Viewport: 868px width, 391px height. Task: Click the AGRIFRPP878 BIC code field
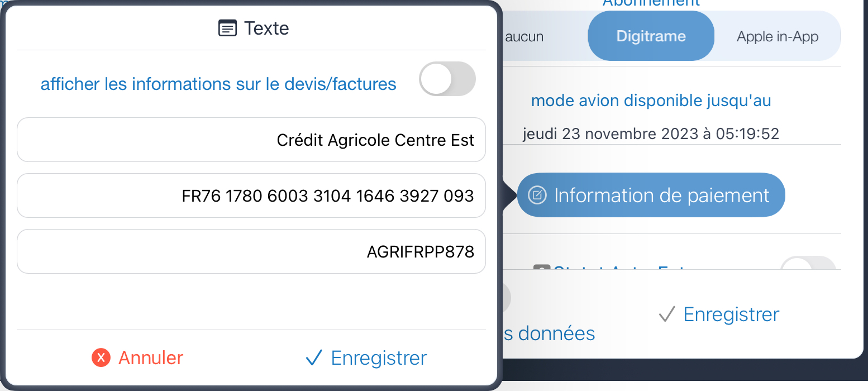click(251, 251)
